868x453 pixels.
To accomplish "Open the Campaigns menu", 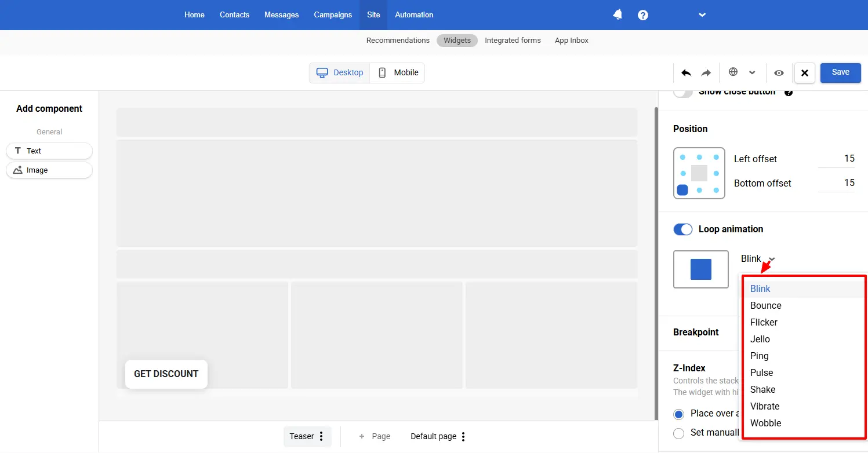I will point(333,15).
